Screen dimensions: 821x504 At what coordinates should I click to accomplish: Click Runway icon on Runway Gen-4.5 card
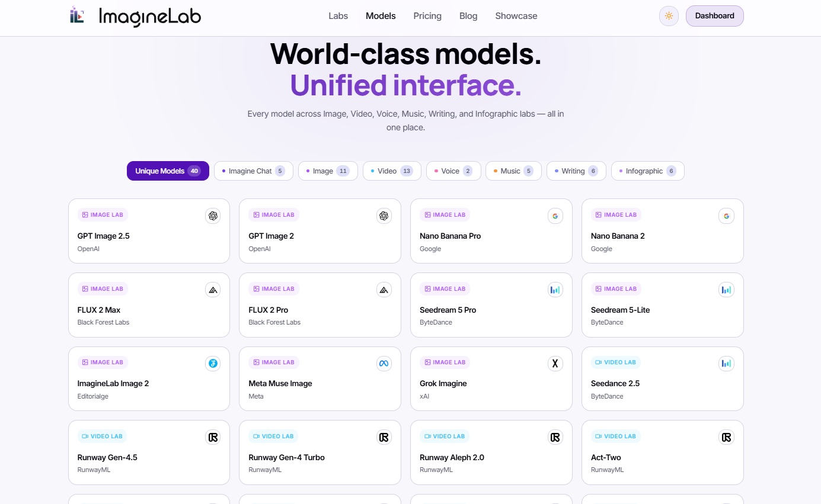(x=213, y=437)
